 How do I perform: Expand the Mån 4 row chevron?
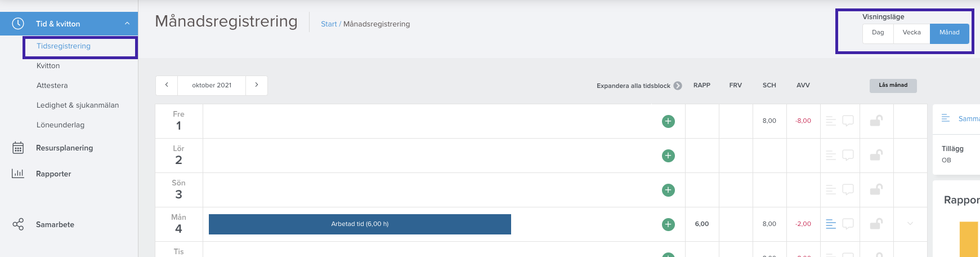tap(910, 224)
